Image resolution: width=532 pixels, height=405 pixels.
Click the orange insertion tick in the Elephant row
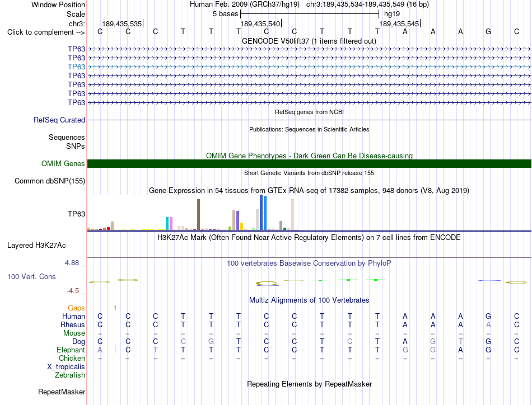115,349
